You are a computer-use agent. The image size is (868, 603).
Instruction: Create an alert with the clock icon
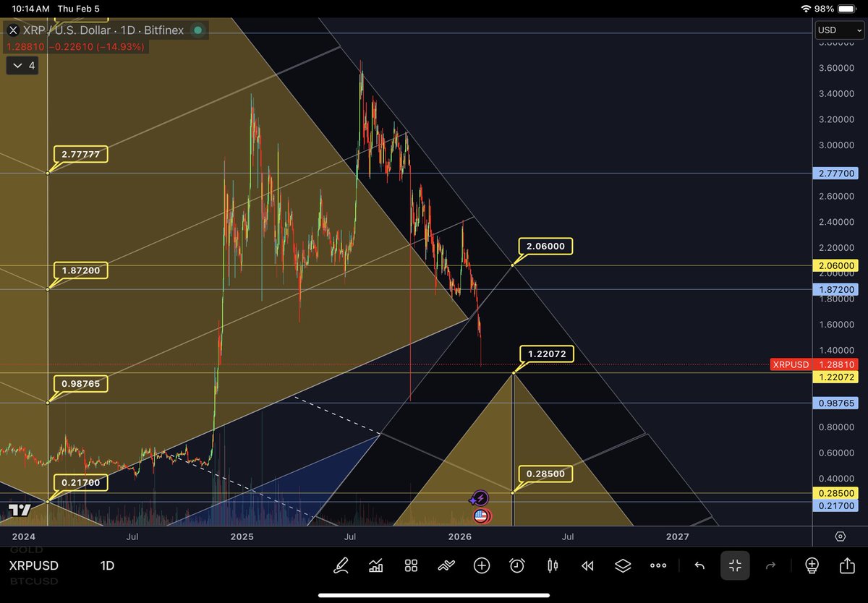[517, 566]
